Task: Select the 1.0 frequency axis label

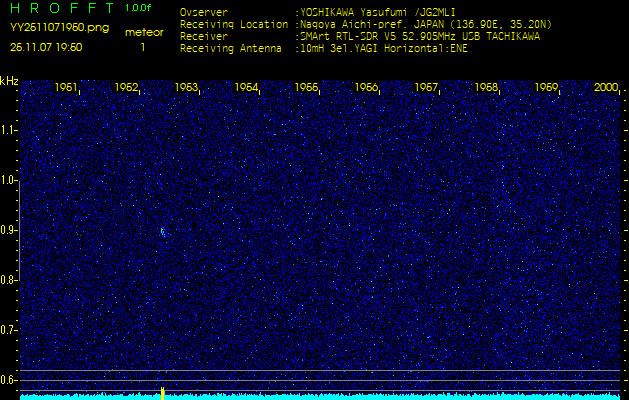Action: click(9, 180)
